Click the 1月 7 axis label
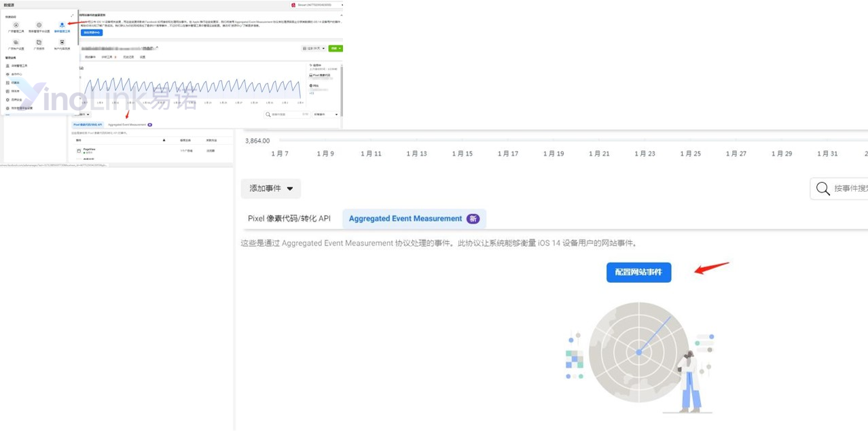 coord(280,154)
